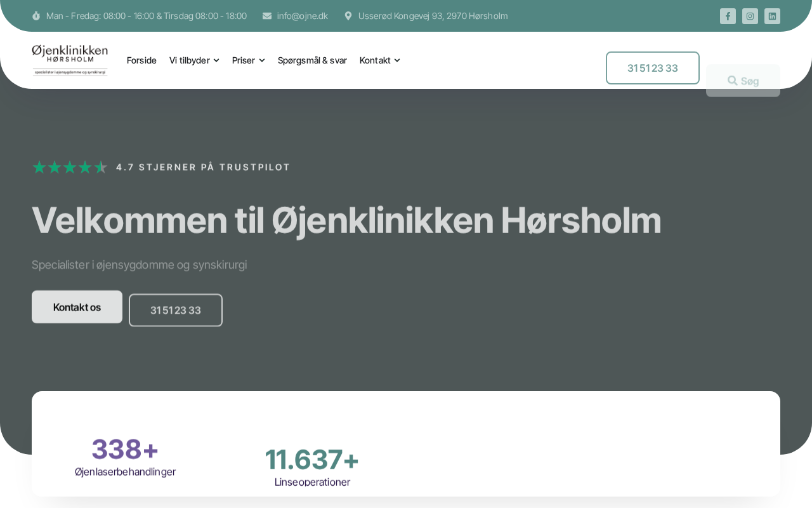
Task: Open the Facebook social icon
Action: (x=728, y=16)
